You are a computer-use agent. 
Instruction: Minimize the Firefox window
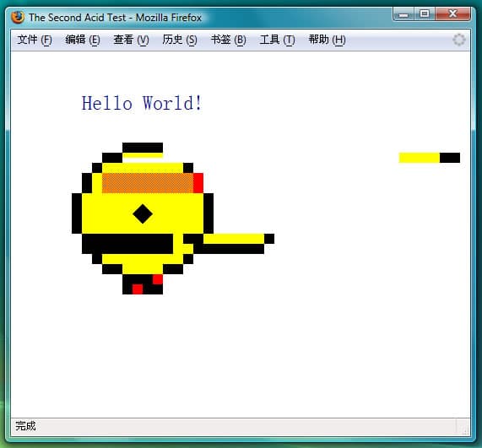point(403,13)
